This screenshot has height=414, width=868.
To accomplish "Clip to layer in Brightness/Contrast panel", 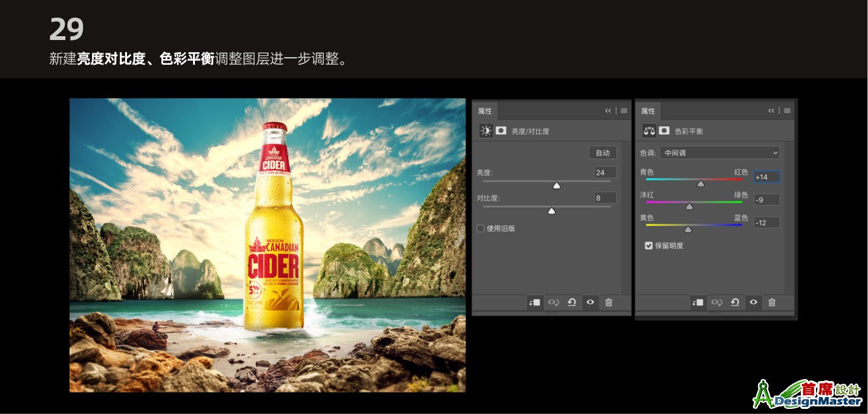I will point(535,303).
